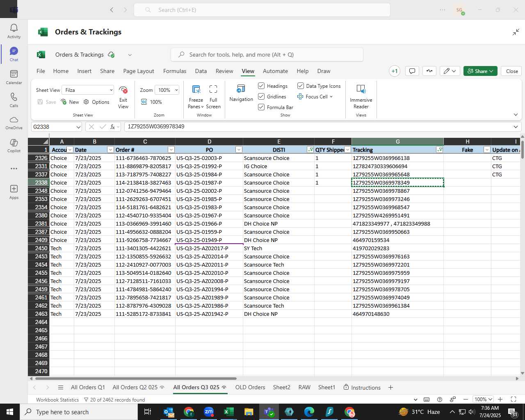Zoom in using plus button
Image resolution: width=525 pixels, height=420 pixels.
500,399
